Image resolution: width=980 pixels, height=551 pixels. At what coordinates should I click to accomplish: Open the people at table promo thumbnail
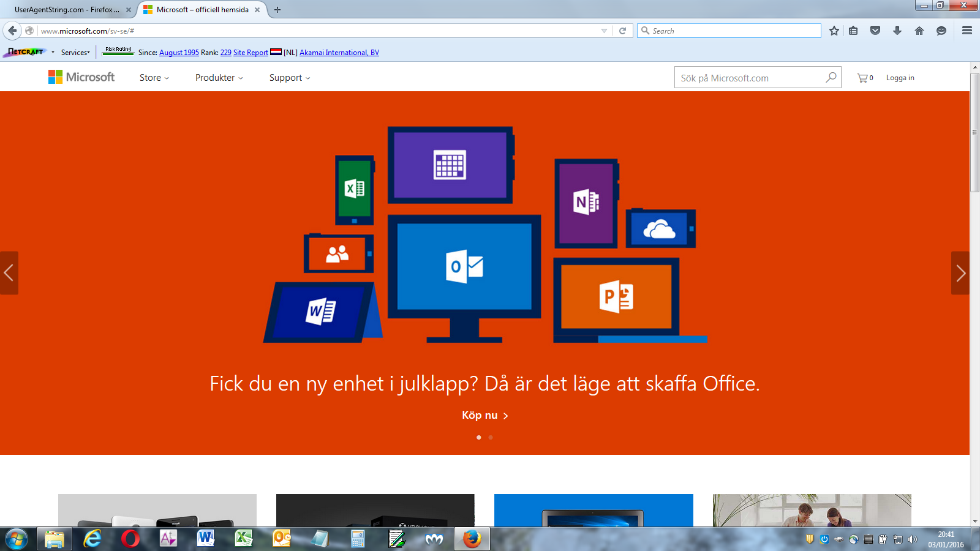[812, 510]
